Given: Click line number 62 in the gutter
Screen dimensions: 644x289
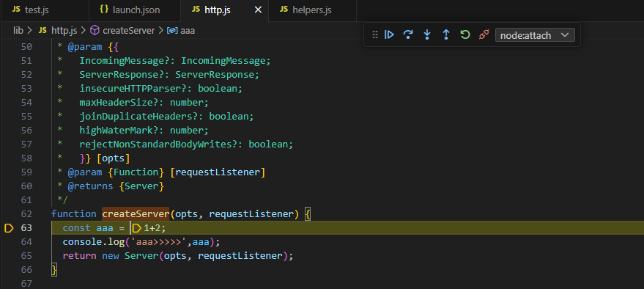Looking at the screenshot, I should click(26, 213).
